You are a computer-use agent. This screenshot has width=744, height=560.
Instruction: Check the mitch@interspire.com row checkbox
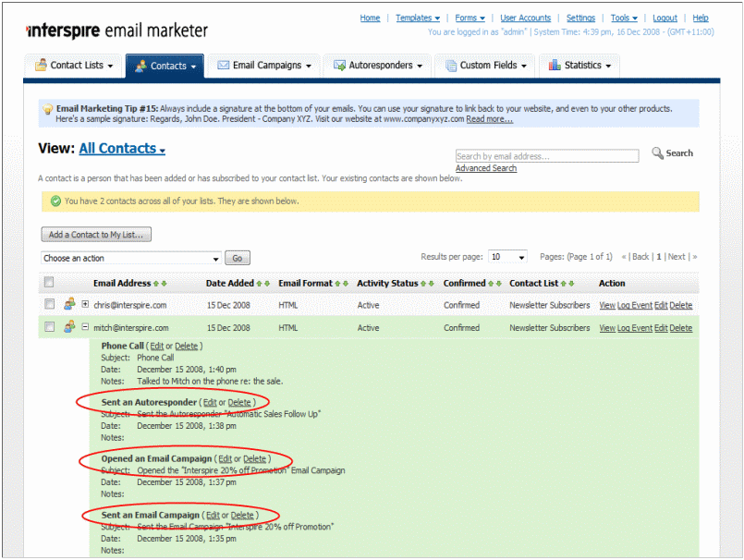point(49,326)
